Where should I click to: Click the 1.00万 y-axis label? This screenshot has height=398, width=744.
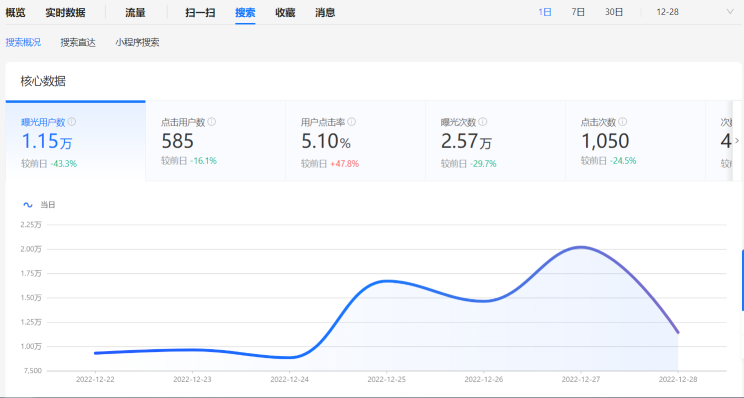(31, 347)
